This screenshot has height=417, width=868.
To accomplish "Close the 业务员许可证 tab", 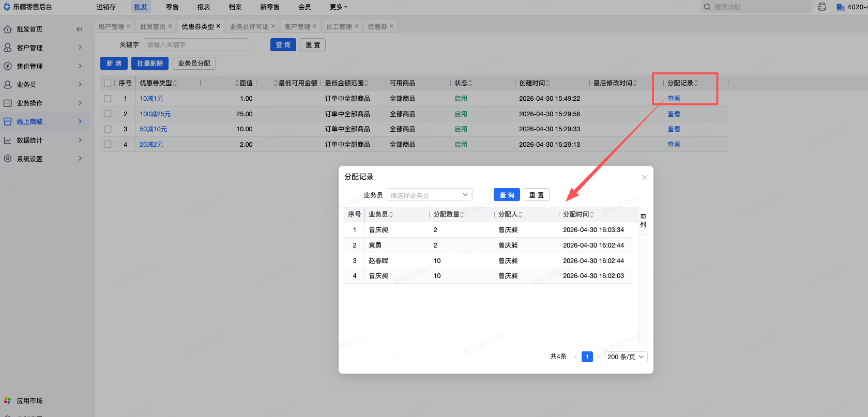I will pos(273,26).
